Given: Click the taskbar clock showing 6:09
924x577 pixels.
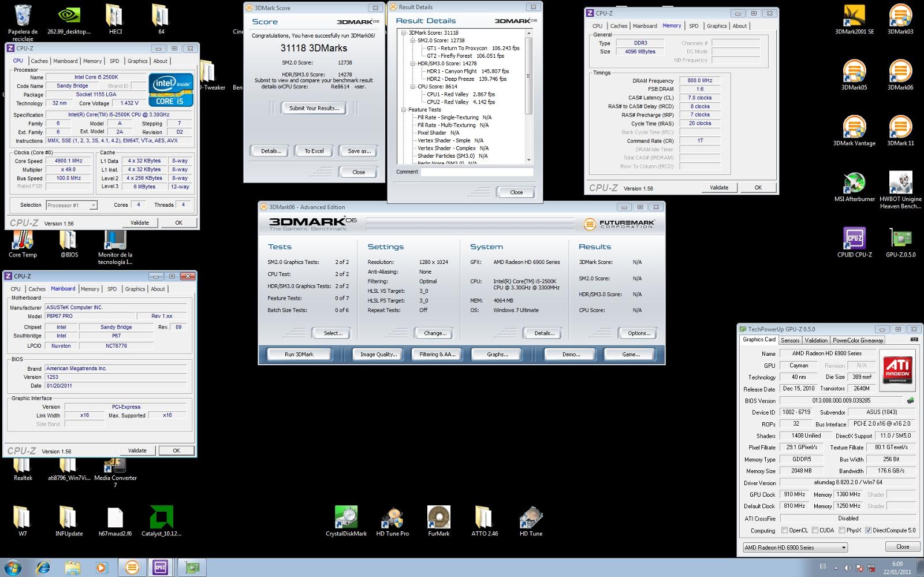Looking at the screenshot, I should [x=897, y=567].
